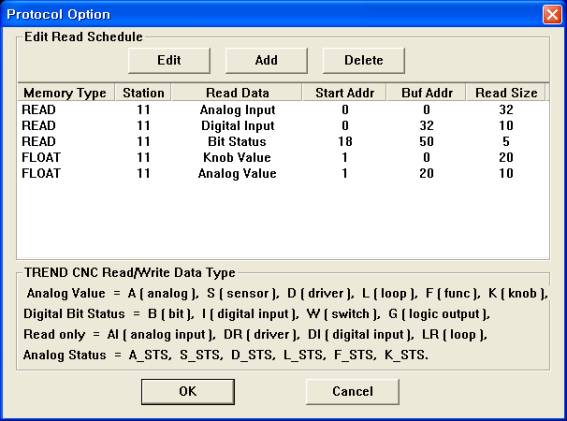Select the Digital Input row

click(x=283, y=126)
